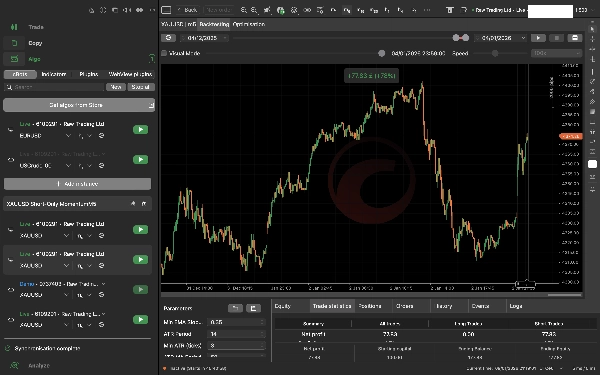Click the Speed slider handle
The image size is (600, 375).
[495, 53]
